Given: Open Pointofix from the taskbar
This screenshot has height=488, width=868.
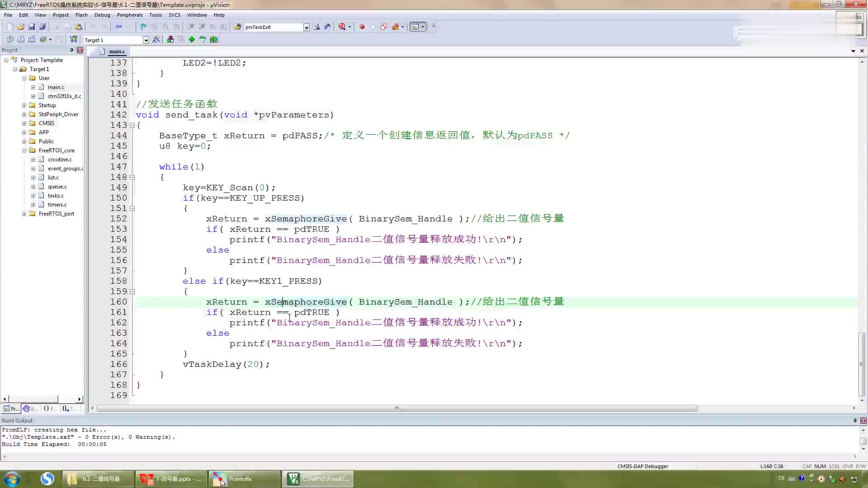Looking at the screenshot, I should (x=245, y=479).
